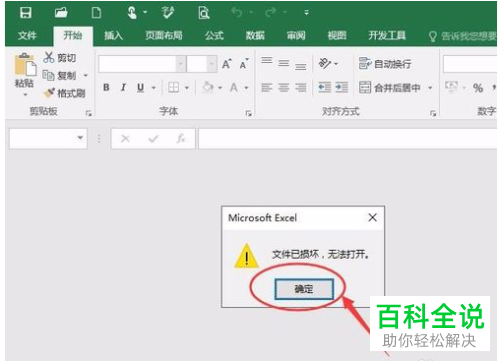The width and height of the screenshot is (500, 361).
Task: Click the formula bar input
Action: click(x=348, y=138)
